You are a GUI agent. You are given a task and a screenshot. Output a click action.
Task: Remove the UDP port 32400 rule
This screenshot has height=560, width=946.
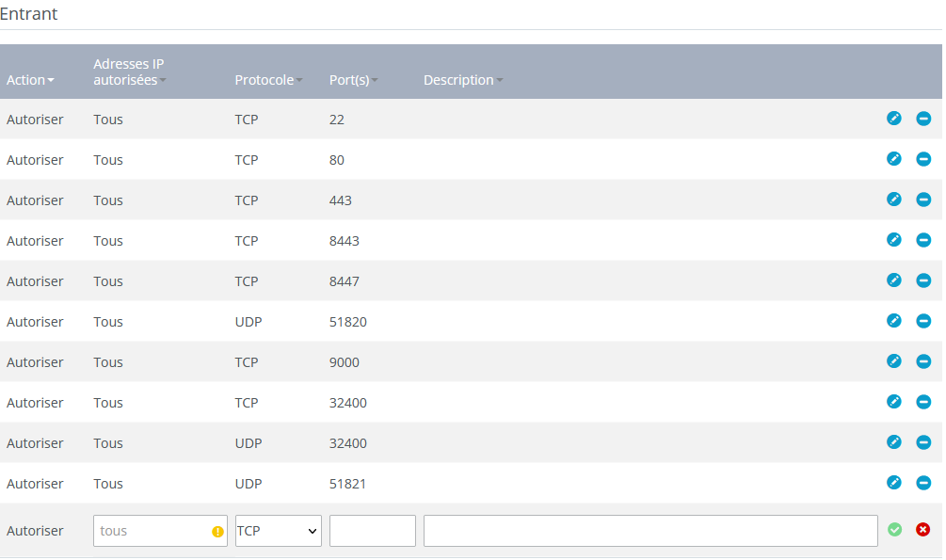pyautogui.click(x=922, y=442)
